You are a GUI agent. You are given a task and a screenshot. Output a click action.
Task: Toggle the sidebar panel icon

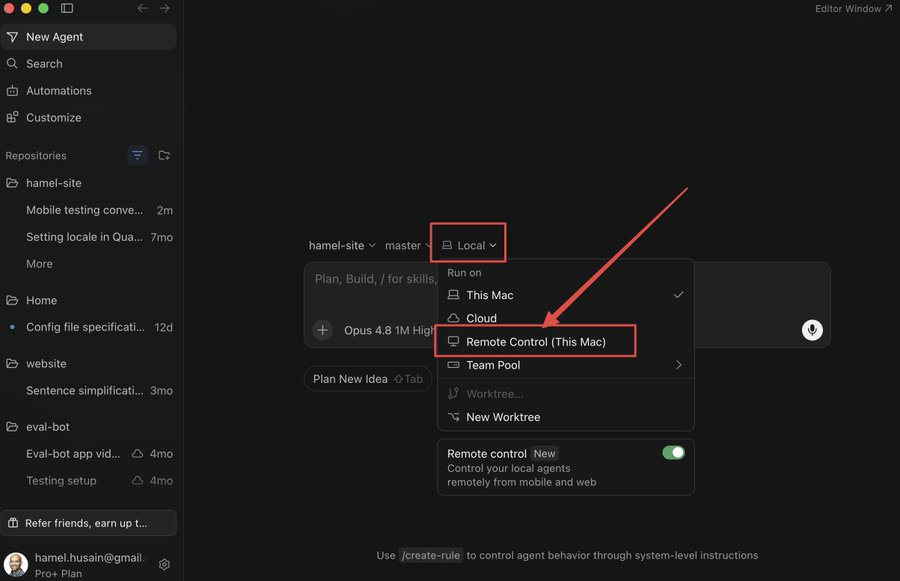[x=67, y=8]
